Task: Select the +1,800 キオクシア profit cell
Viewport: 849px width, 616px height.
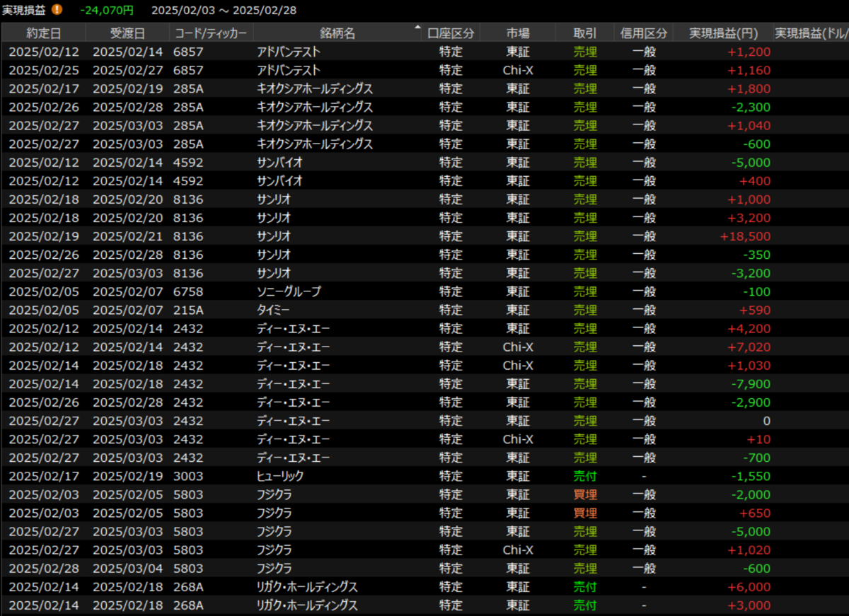Action: click(x=749, y=89)
